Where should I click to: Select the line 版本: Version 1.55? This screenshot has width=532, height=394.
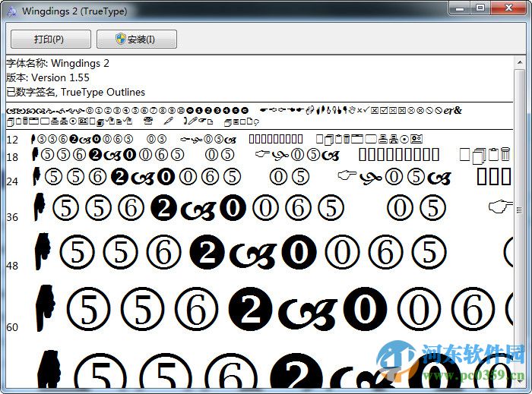click(48, 77)
